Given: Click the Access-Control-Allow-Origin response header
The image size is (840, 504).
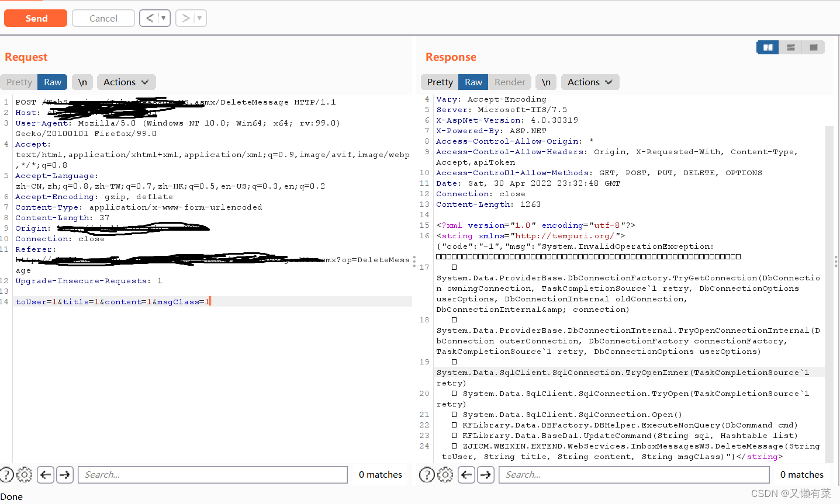Looking at the screenshot, I should [x=514, y=141].
